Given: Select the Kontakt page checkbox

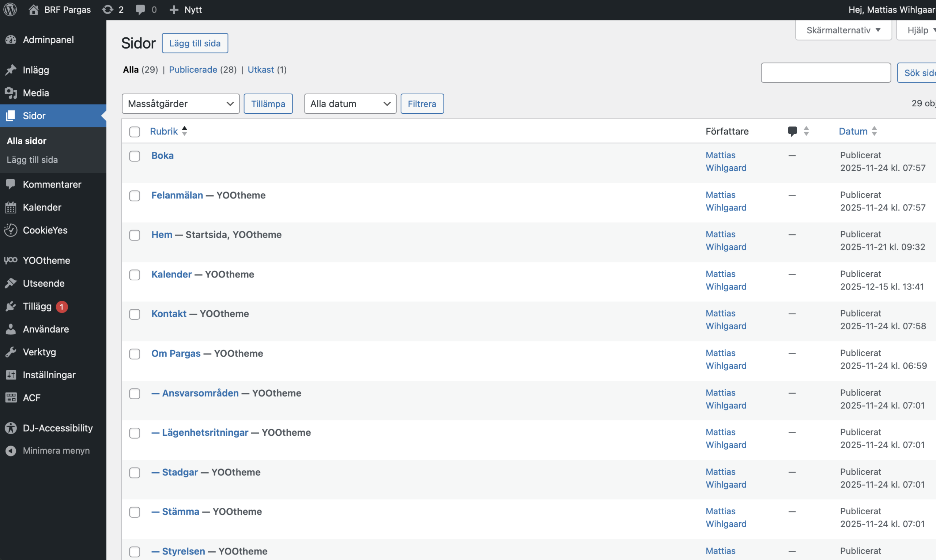Looking at the screenshot, I should pos(135,314).
